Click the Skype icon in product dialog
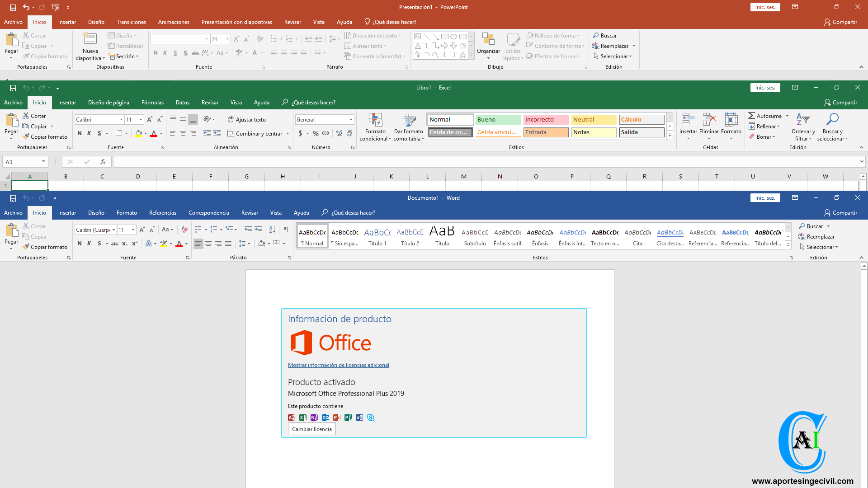868x488 pixels. coord(371,418)
